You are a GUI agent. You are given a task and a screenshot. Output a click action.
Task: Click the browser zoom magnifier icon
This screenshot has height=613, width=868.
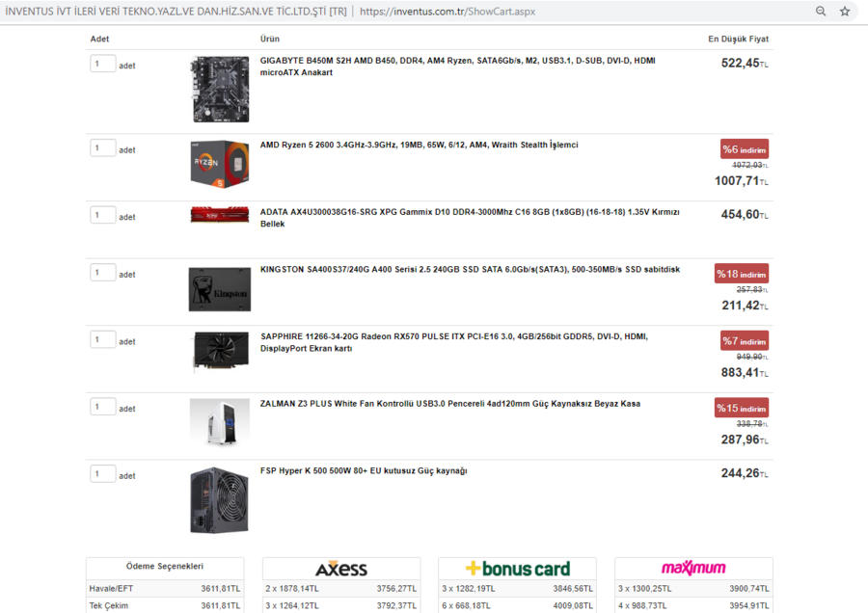coord(821,11)
